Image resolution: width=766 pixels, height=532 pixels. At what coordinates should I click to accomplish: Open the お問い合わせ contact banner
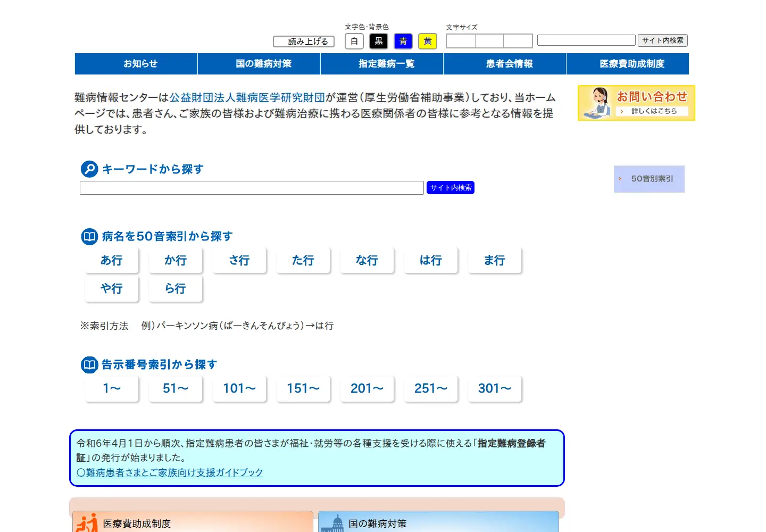(637, 103)
